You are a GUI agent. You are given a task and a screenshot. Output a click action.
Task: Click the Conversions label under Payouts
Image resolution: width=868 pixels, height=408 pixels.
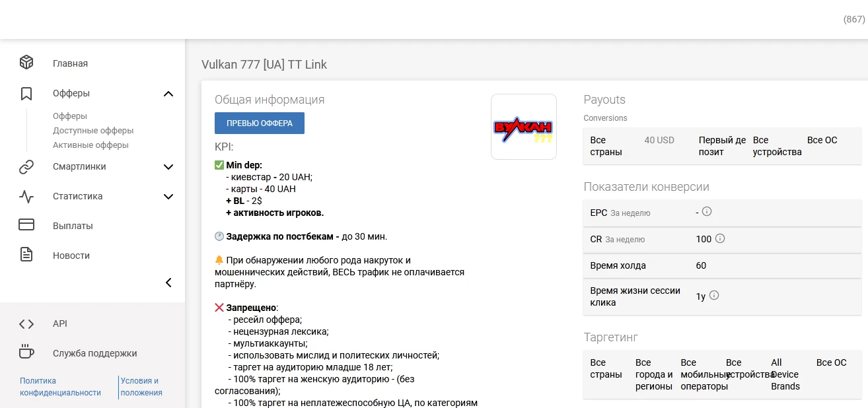click(x=606, y=118)
